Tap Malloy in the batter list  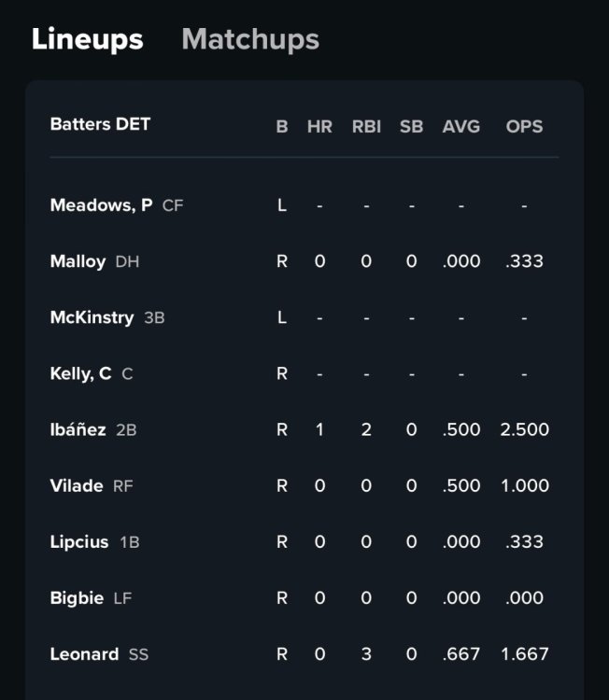pos(78,261)
